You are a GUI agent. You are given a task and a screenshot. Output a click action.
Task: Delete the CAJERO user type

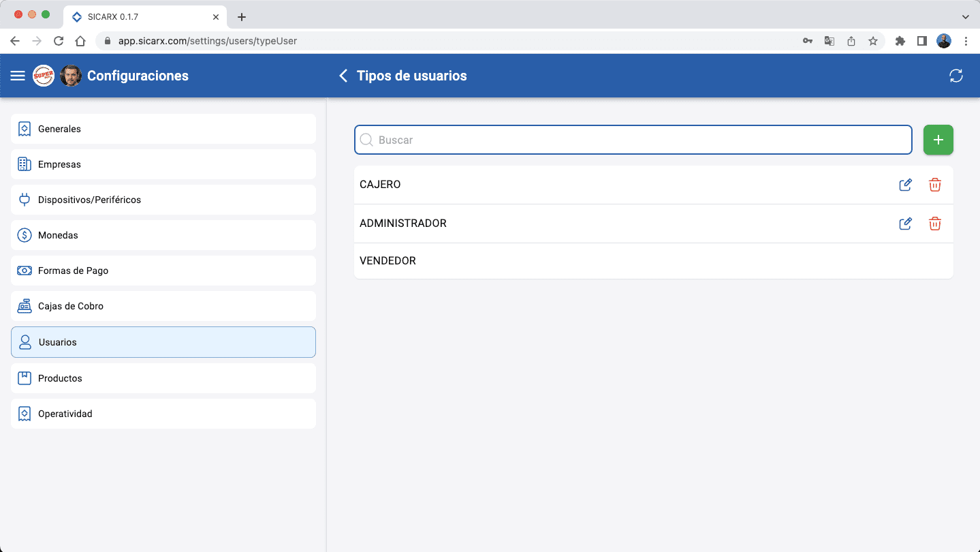935,185
